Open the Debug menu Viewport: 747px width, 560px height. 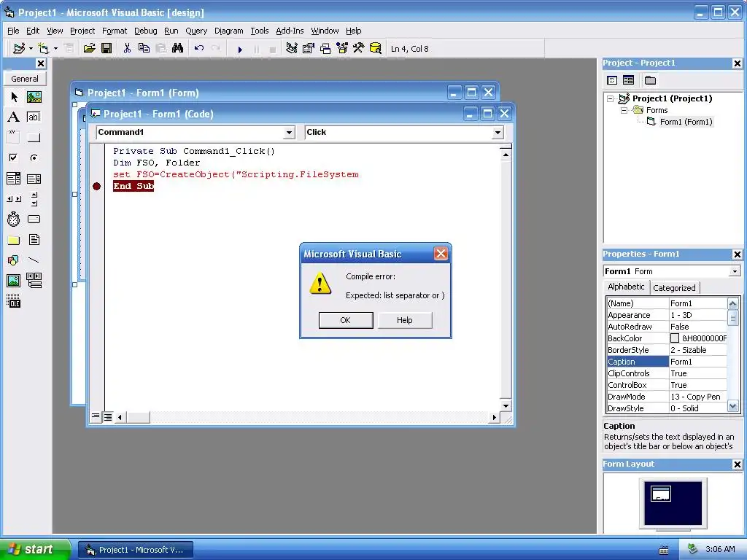point(145,31)
